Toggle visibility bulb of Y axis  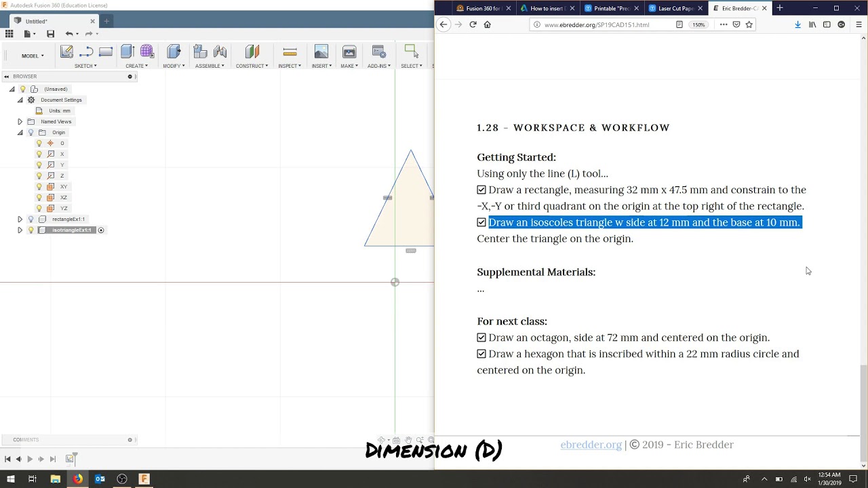tap(39, 165)
